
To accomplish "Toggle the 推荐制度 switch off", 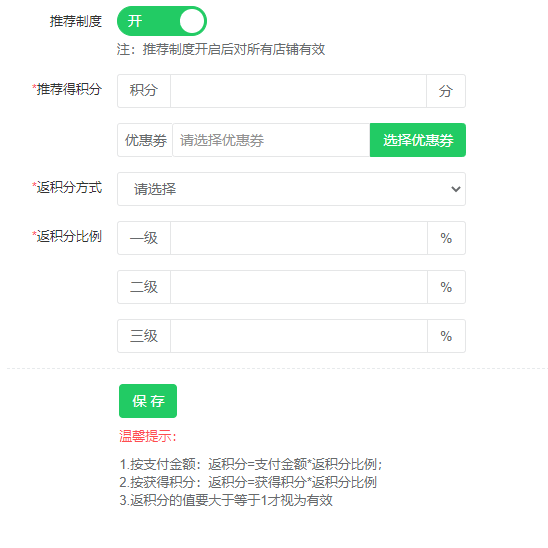I will pos(162,21).
